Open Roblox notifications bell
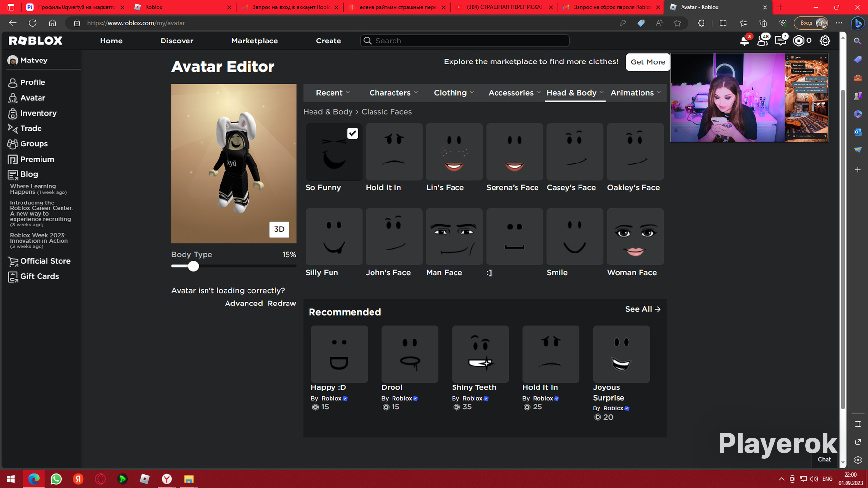 pos(744,41)
